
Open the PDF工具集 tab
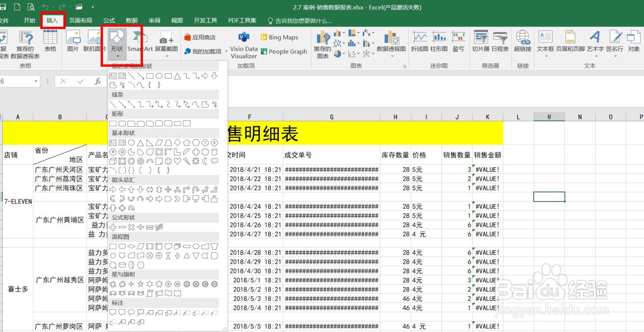(242, 21)
